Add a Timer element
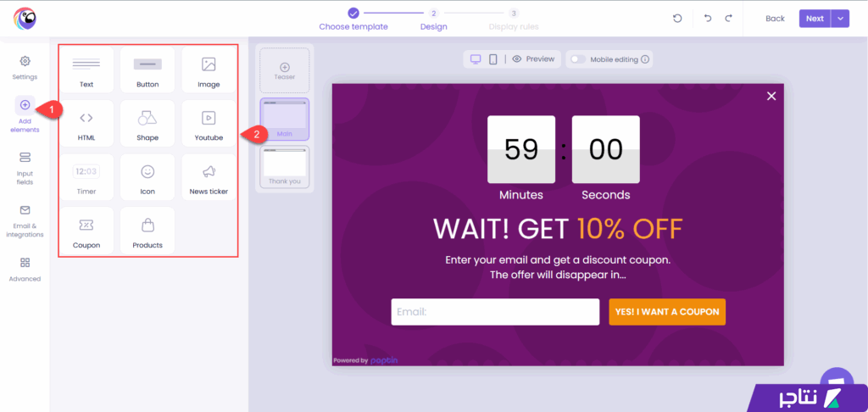This screenshot has height=412, width=868. tap(86, 177)
